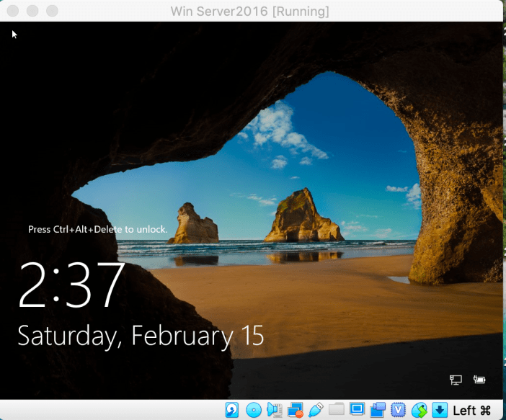The width and height of the screenshot is (506, 420).
Task: Click the display settings monitor icon
Action: tap(357, 409)
